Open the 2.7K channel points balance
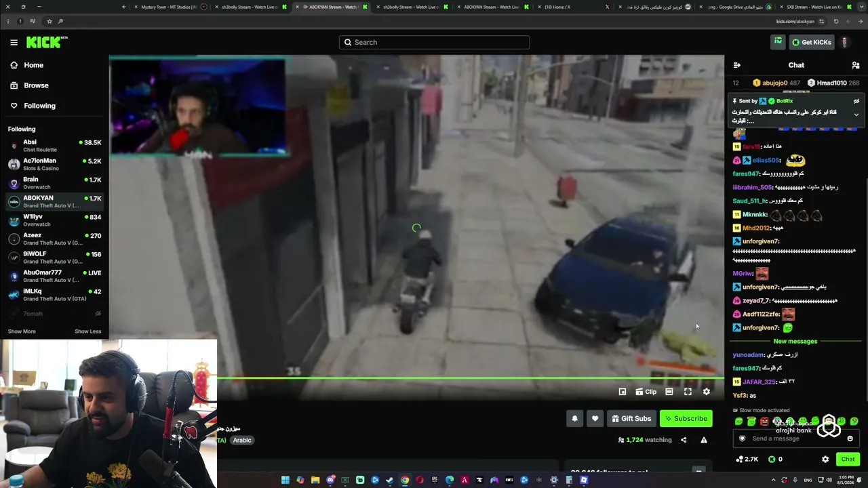Viewport: 868px width, 488px height. [x=747, y=460]
